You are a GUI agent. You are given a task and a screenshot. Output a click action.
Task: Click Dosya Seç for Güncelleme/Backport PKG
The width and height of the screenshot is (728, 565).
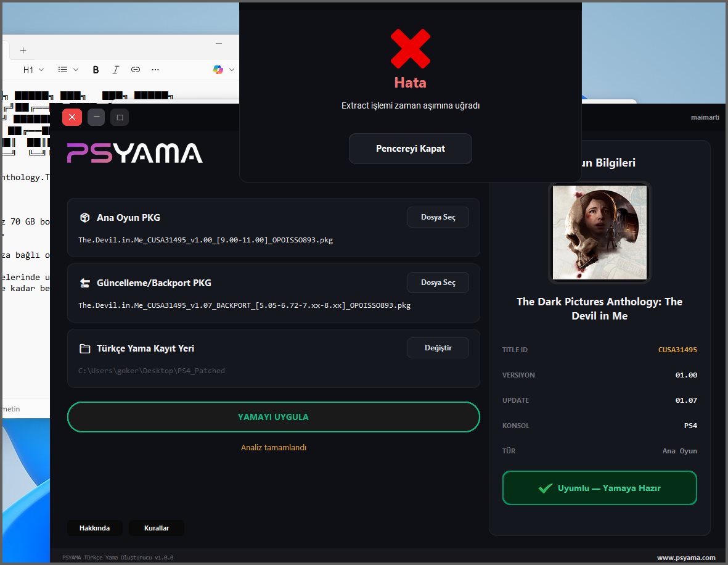click(x=438, y=282)
